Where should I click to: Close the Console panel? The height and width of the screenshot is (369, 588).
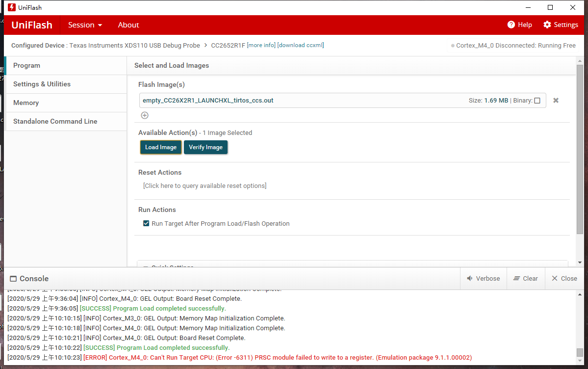click(x=564, y=279)
